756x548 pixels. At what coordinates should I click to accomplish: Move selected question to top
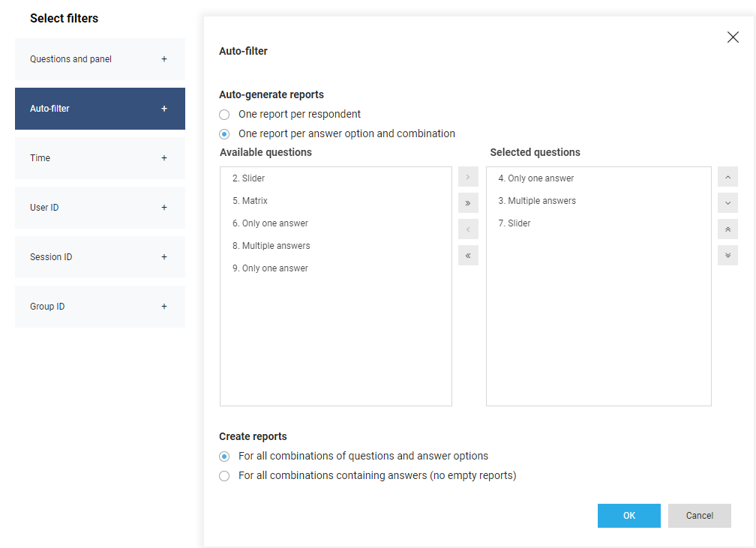(727, 229)
